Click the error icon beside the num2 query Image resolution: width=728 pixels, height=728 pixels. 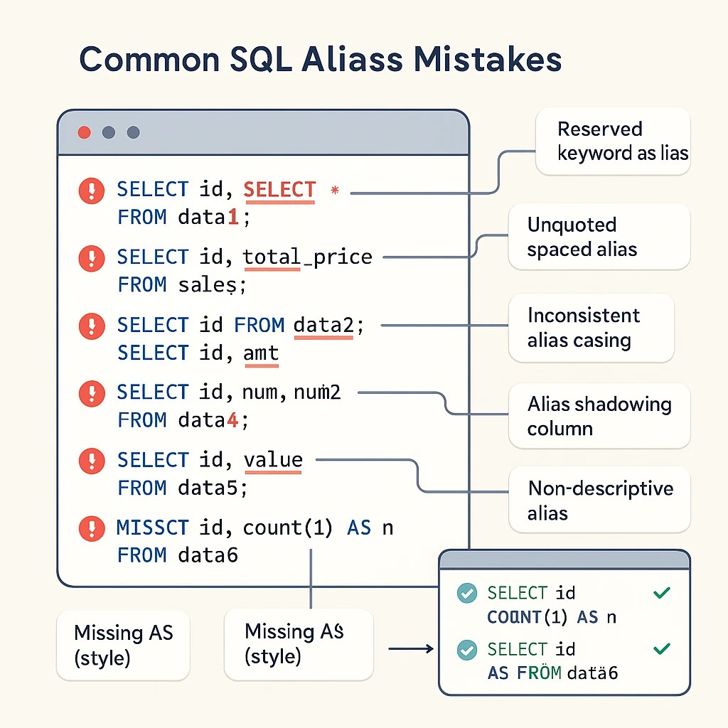click(92, 393)
